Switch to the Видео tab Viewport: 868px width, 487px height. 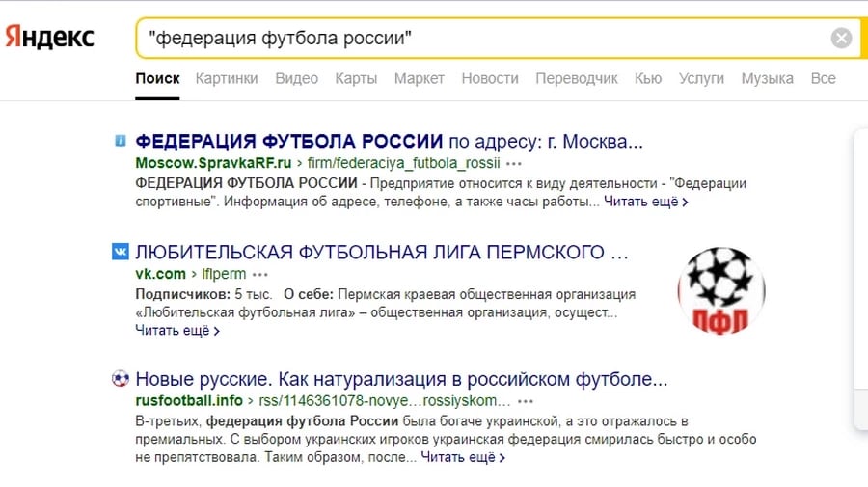coord(297,78)
